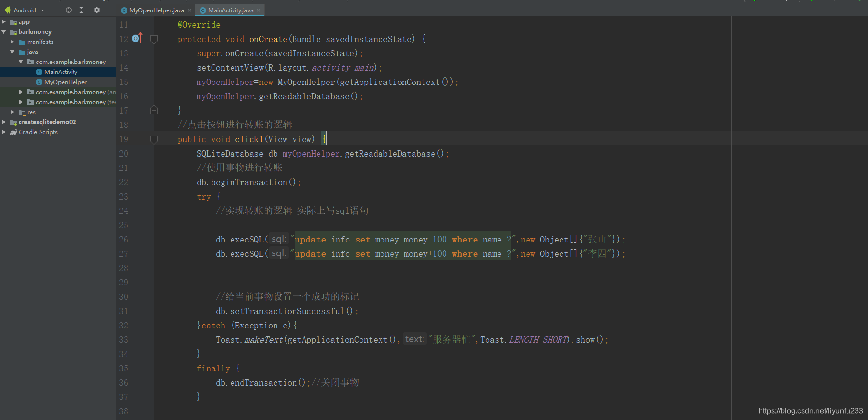Click line number 26 in the gutter
The height and width of the screenshot is (420, 868).
point(124,240)
